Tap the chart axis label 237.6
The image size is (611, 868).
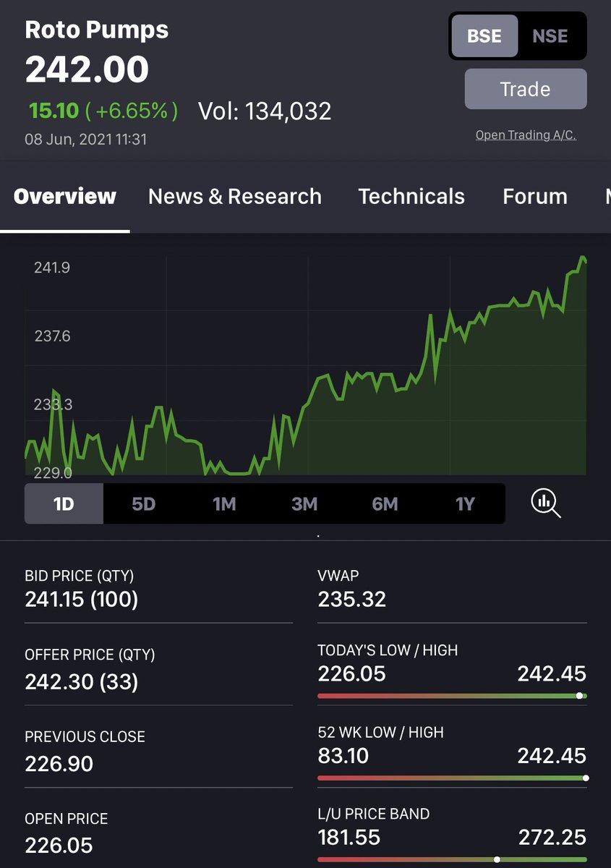pos(52,336)
